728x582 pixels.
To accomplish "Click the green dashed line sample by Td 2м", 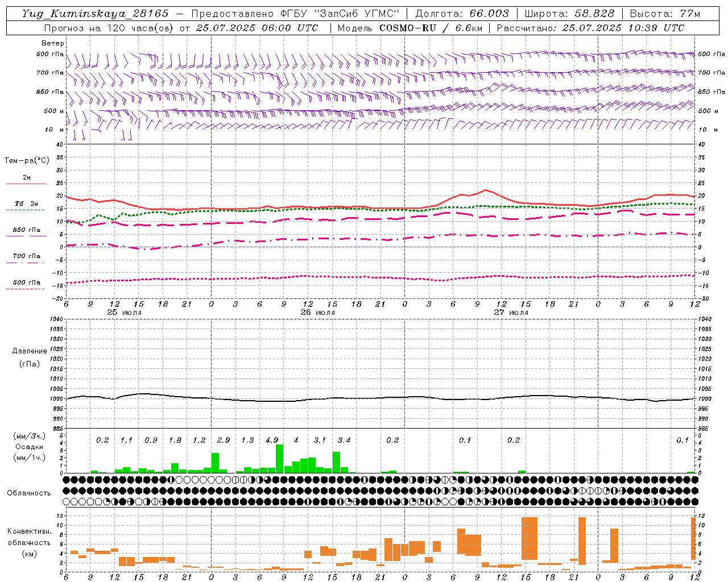I will point(27,210).
